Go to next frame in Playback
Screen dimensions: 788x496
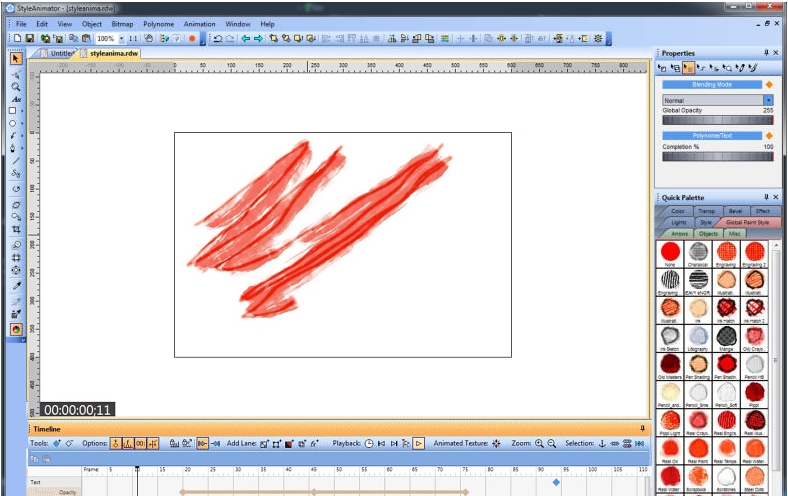[x=394, y=443]
